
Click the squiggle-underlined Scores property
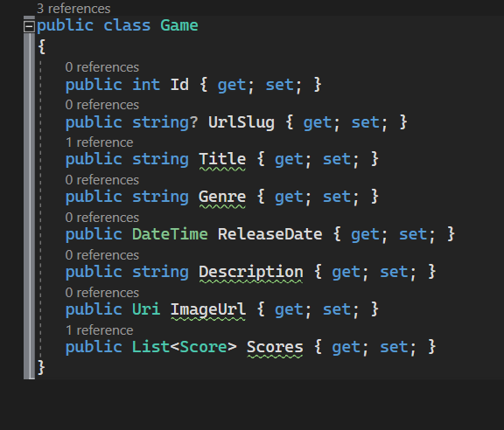pyautogui.click(x=275, y=347)
